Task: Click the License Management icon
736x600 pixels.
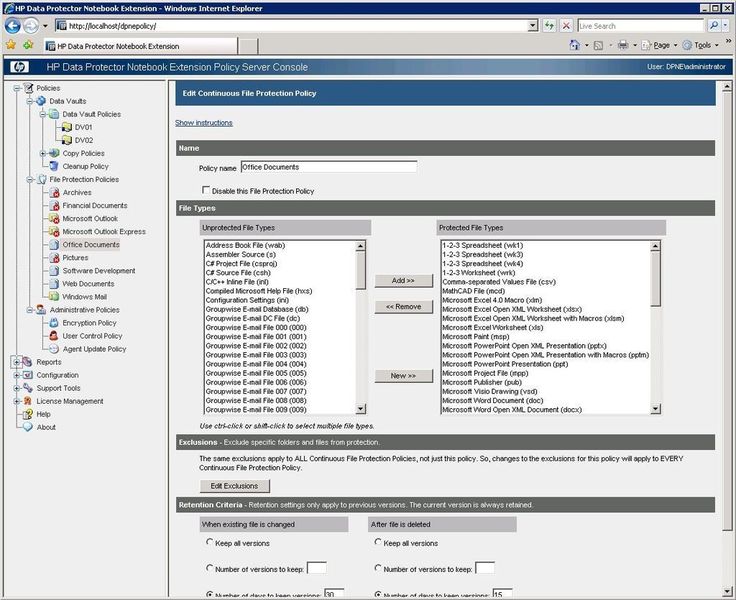Action: (x=28, y=401)
